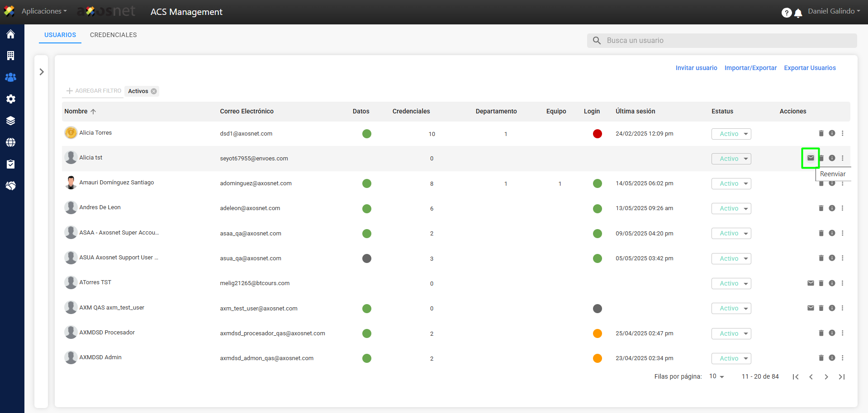This screenshot has height=413, width=868.
Task: Show info for Andres De Leon
Action: coord(832,208)
